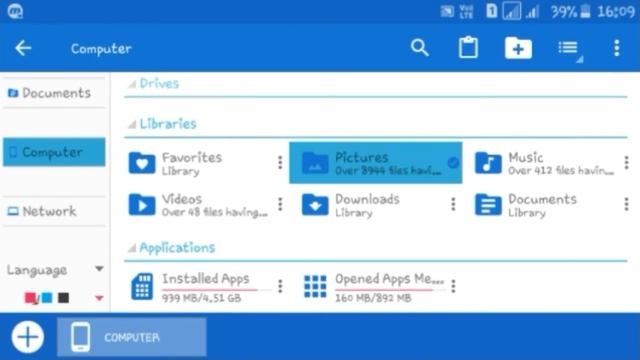Select Network in the sidebar

(x=54, y=211)
